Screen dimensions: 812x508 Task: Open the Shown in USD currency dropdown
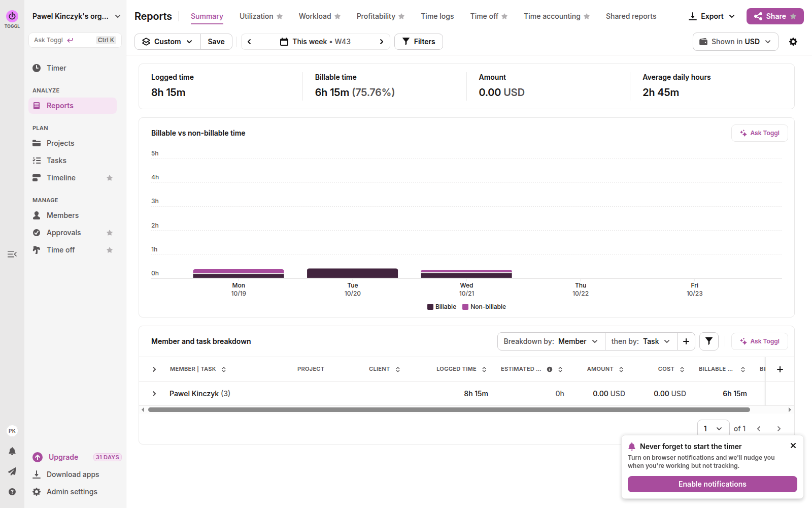735,42
